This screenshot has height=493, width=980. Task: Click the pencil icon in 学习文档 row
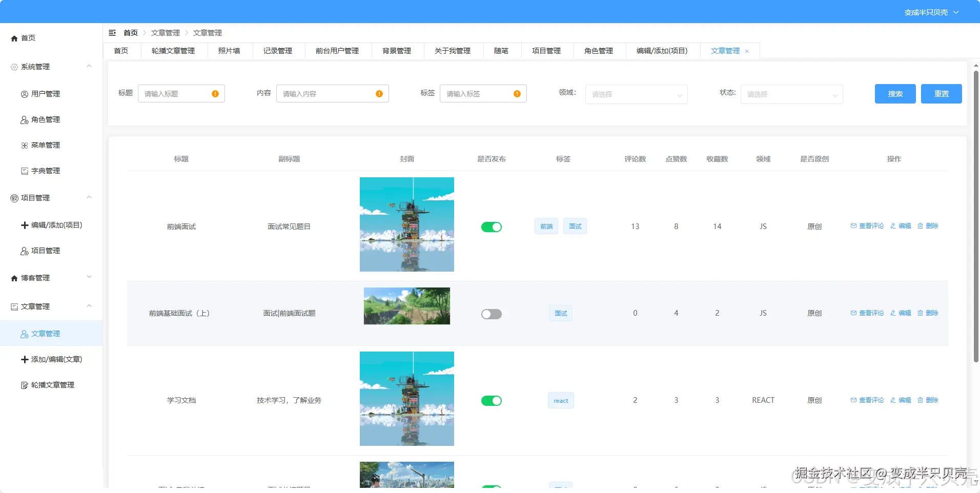893,400
